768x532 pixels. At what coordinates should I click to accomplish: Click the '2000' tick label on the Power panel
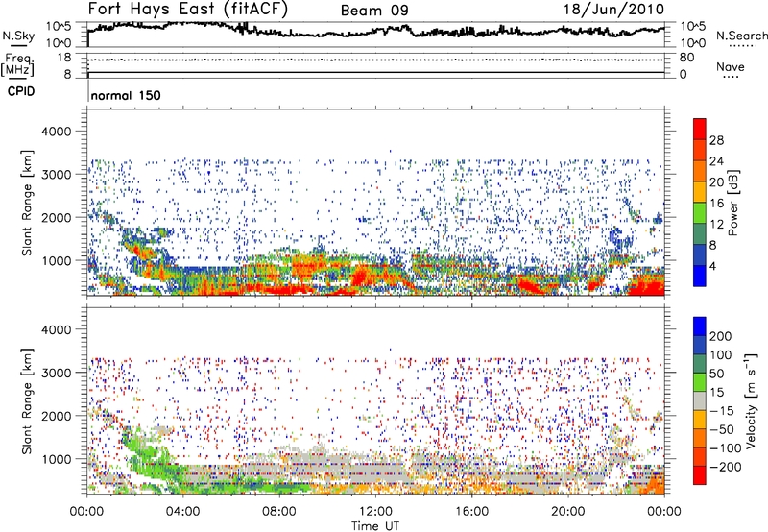57,217
